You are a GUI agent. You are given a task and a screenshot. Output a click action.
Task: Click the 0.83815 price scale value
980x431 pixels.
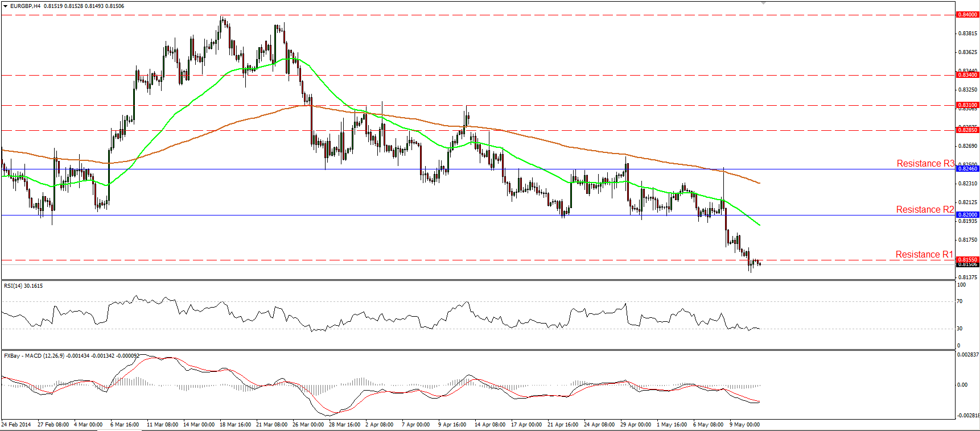tap(968, 34)
